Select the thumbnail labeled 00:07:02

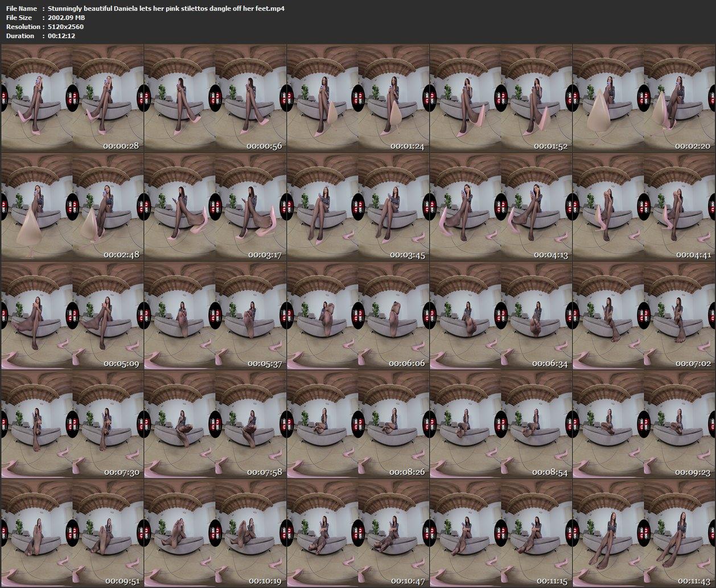644,316
